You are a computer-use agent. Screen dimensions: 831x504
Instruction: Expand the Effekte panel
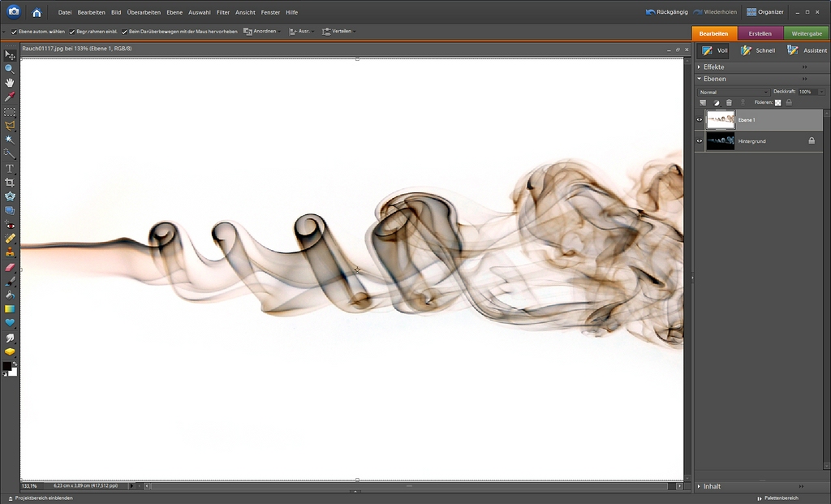pos(699,67)
